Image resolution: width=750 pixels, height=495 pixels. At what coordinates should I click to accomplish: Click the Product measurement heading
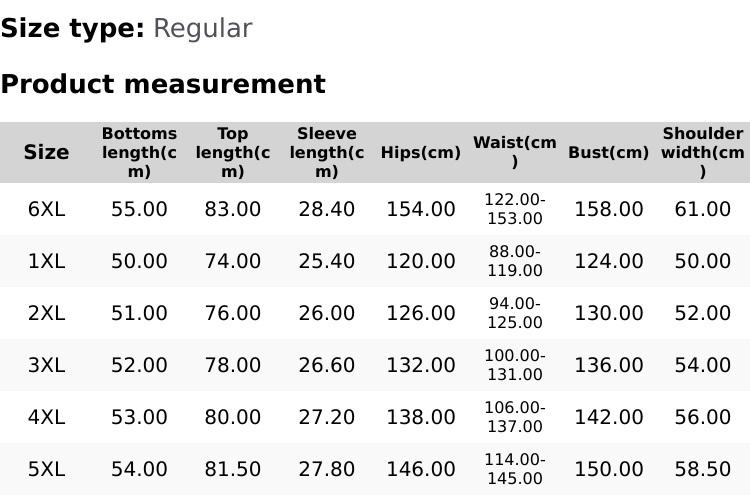[x=163, y=84]
